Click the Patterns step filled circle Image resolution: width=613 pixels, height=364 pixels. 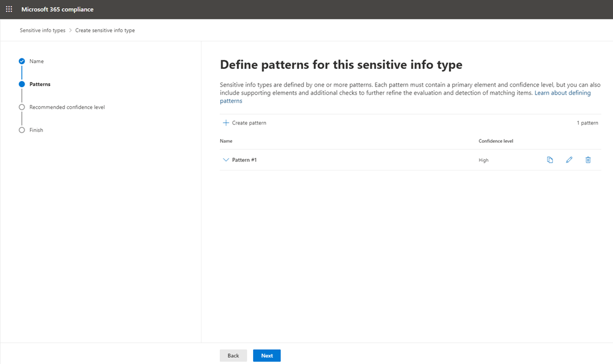click(x=22, y=84)
